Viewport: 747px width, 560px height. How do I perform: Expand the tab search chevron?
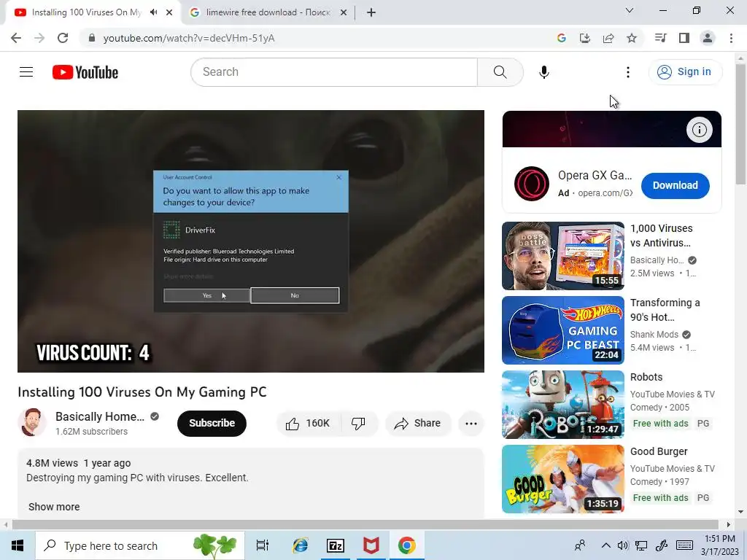pos(630,10)
